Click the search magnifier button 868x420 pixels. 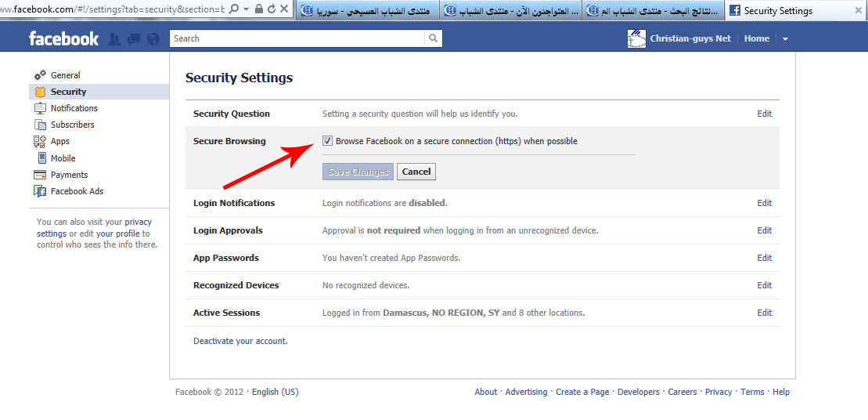(433, 38)
